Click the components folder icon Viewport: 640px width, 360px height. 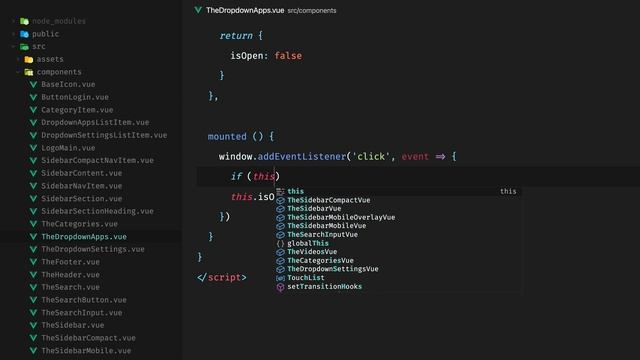tap(29, 72)
